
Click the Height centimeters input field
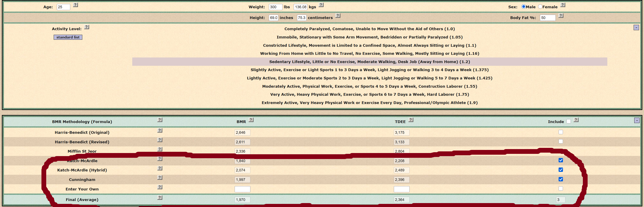(x=302, y=18)
